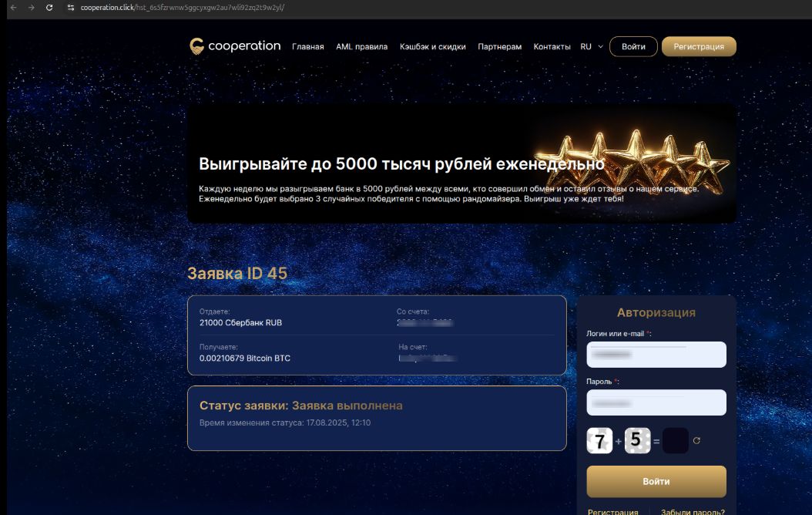
Task: Open the Главная menu item
Action: 307,46
